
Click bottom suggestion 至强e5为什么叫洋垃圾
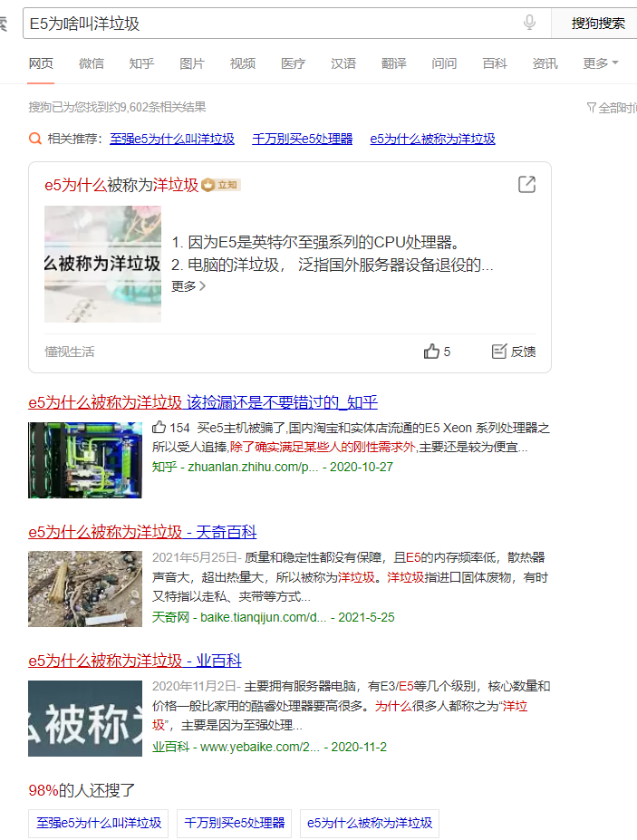tap(99, 823)
